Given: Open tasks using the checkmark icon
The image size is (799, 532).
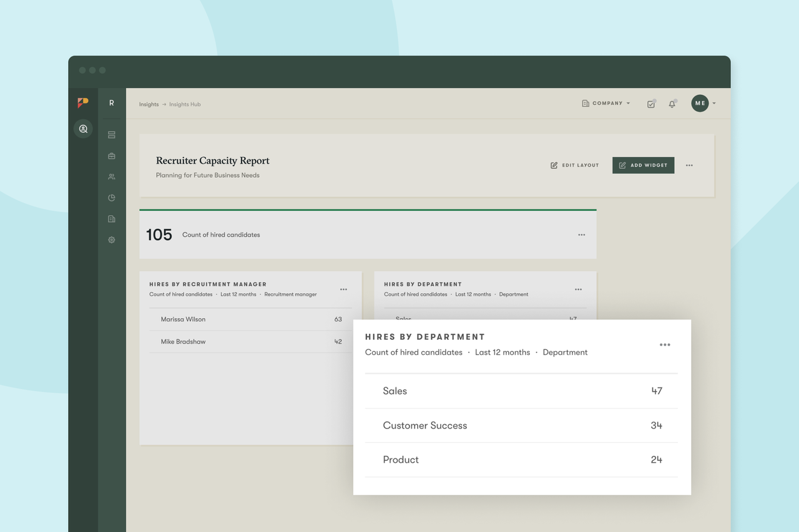Looking at the screenshot, I should [x=651, y=104].
